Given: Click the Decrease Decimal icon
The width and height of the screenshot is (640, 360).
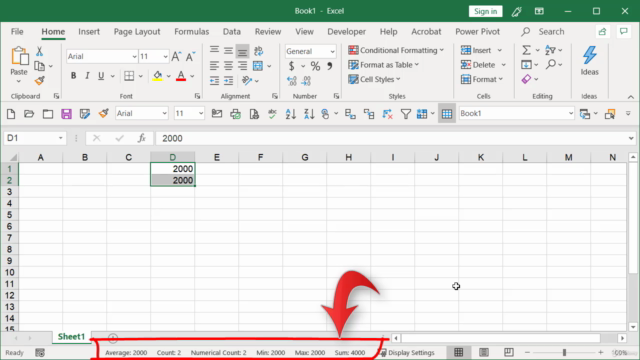Looking at the screenshot, I should [306, 81].
